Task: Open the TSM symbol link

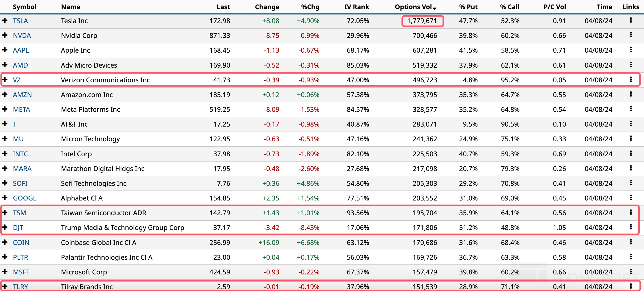Action: [x=19, y=213]
